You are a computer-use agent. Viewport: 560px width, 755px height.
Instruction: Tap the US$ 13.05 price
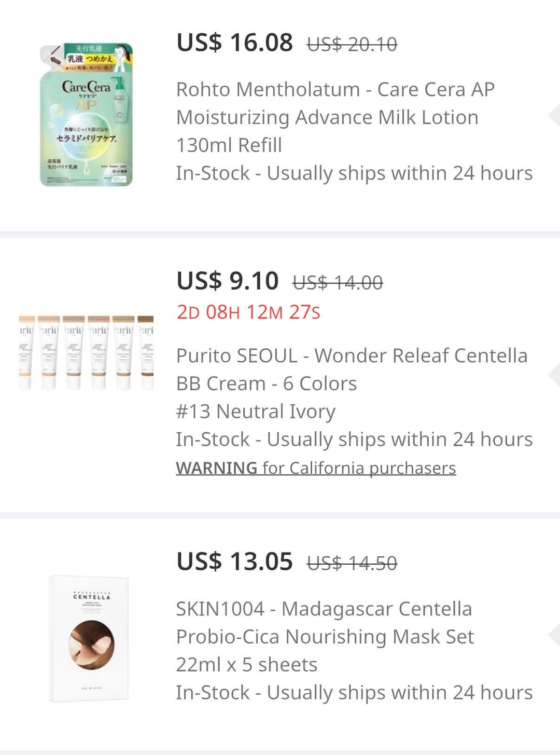click(234, 561)
